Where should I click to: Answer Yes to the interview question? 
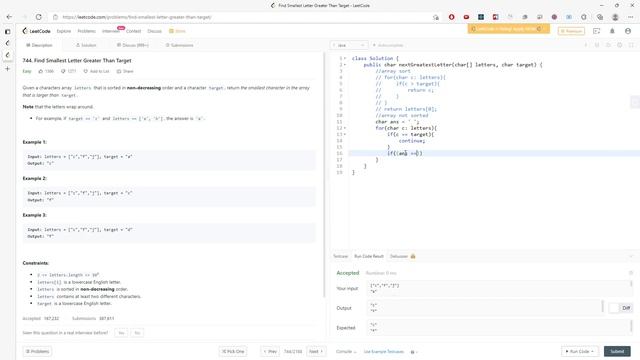pos(121,333)
